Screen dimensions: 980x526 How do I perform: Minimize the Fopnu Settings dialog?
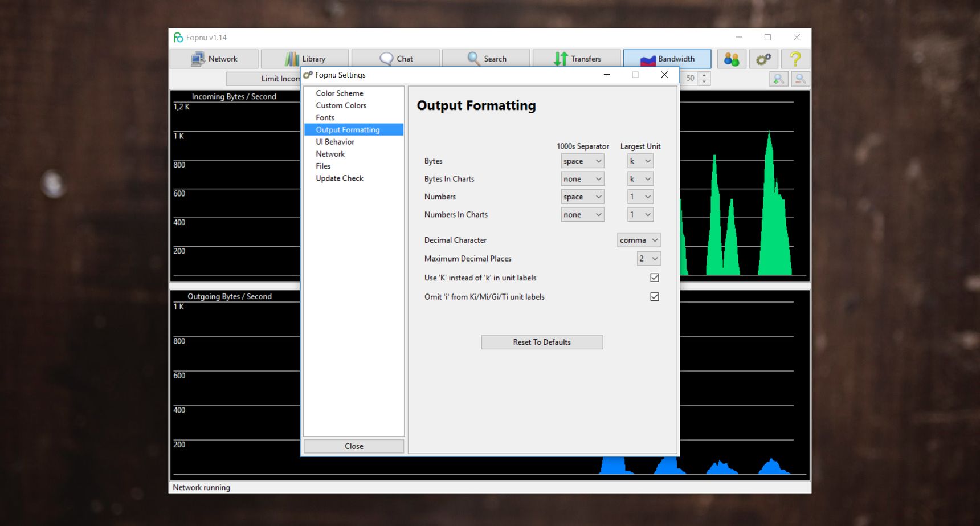[607, 75]
